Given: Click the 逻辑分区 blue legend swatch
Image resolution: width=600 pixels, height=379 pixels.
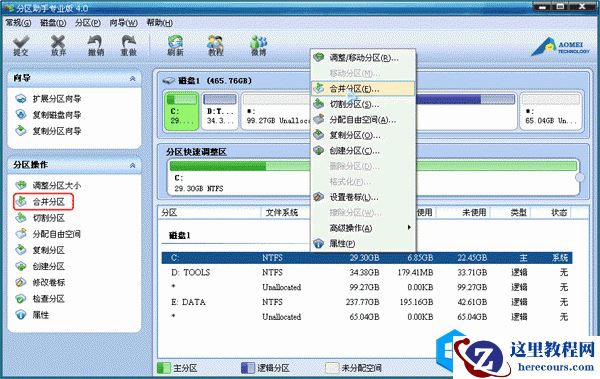Looking at the screenshot, I should 248,368.
